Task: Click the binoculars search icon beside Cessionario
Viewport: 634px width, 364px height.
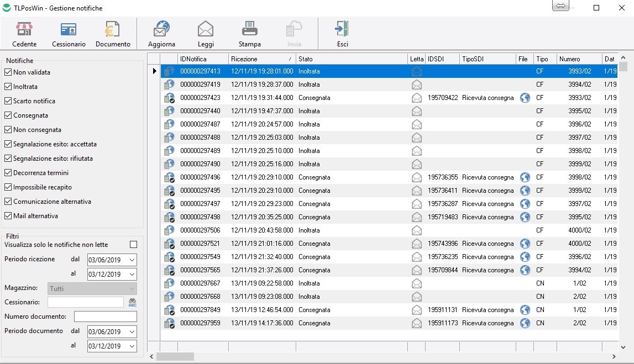Action: click(133, 302)
